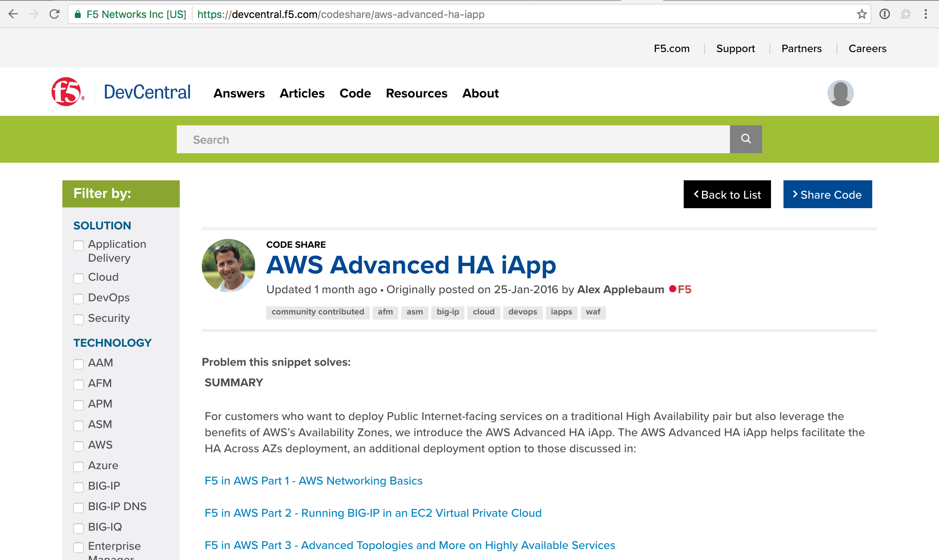The width and height of the screenshot is (939, 560).
Task: Open the Careers link
Action: pos(867,49)
